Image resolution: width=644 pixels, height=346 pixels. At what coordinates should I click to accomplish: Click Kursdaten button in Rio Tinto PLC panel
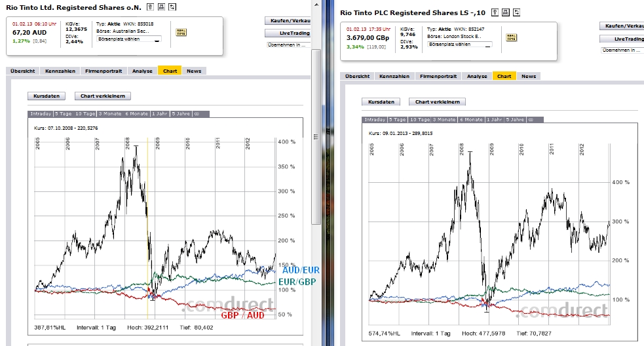381,102
